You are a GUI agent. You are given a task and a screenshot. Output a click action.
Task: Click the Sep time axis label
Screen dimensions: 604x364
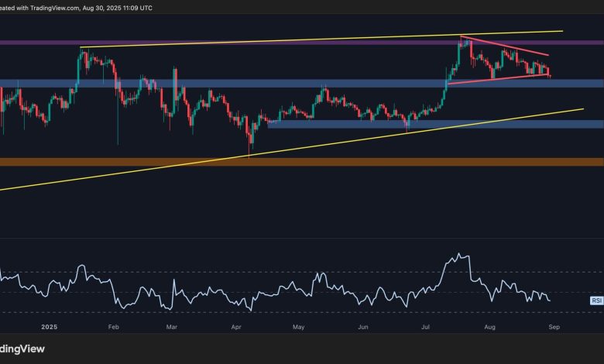tap(554, 327)
